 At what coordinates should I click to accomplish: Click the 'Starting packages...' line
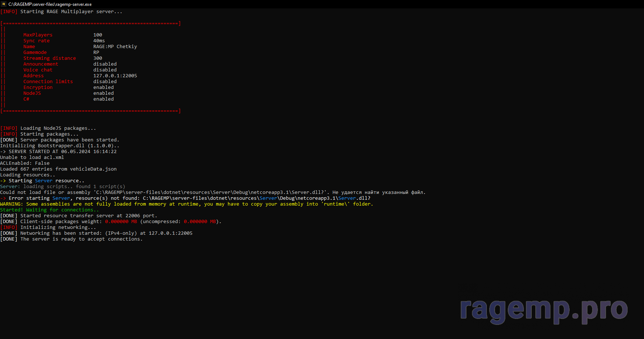pos(39,134)
